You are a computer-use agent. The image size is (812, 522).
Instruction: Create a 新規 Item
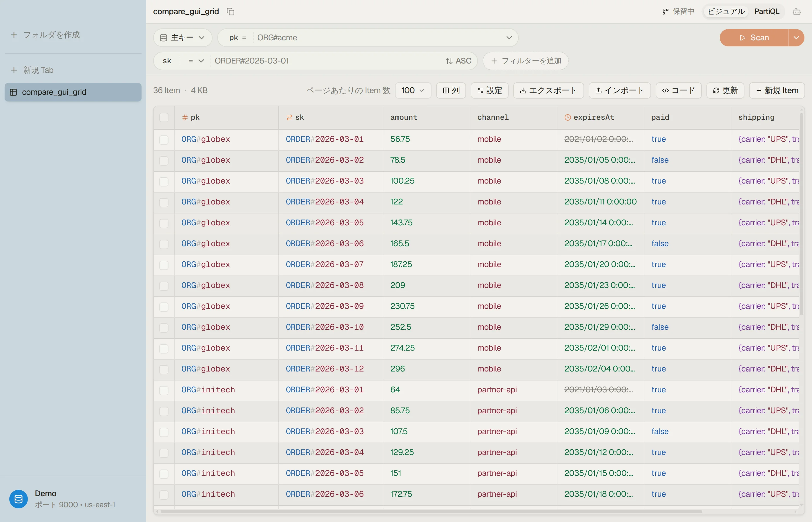coord(777,90)
